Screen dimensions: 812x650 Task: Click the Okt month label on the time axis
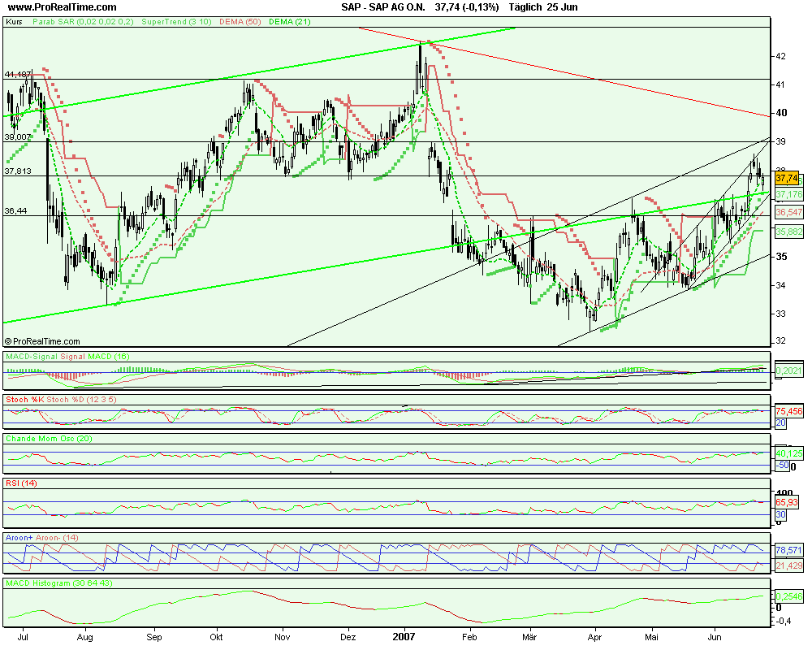216,639
